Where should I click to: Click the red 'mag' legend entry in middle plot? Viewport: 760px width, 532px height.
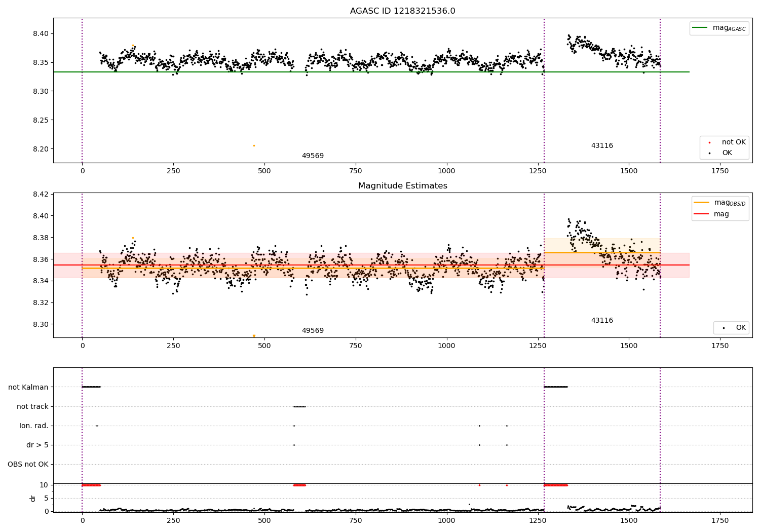pos(711,214)
